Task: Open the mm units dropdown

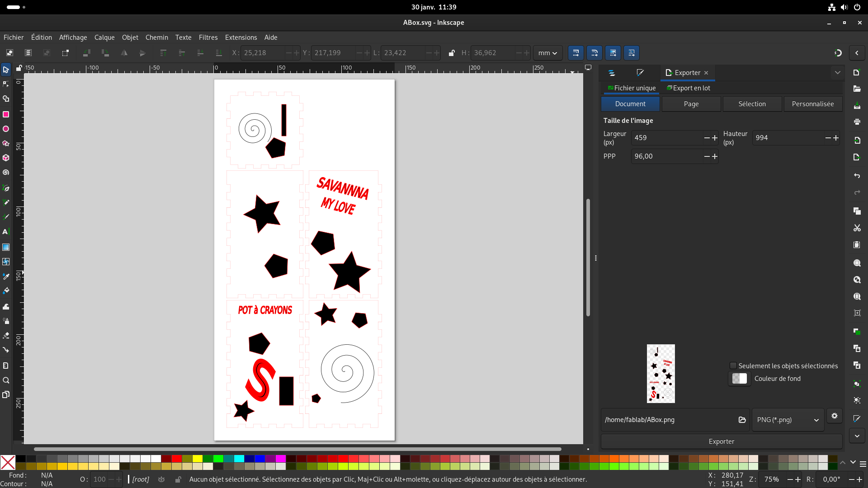Action: point(547,53)
